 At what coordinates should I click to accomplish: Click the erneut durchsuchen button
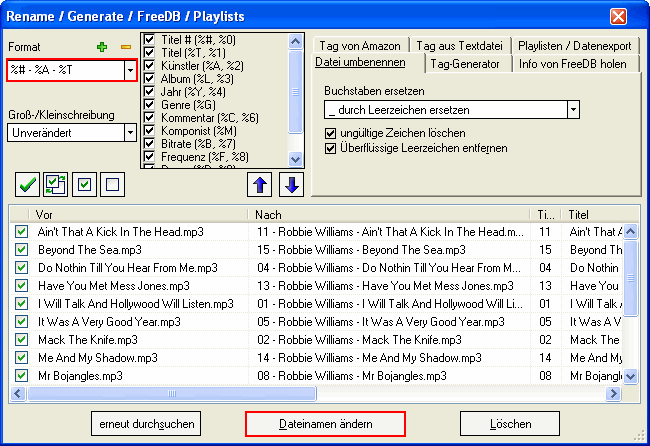tap(146, 424)
